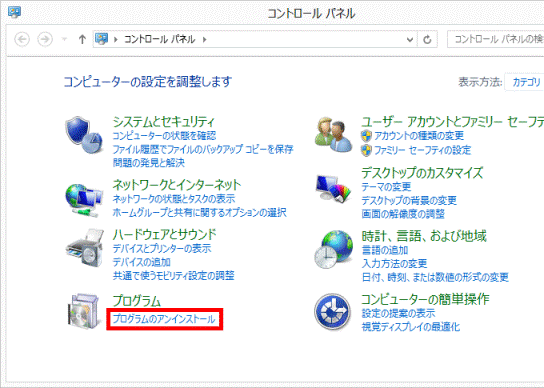Open 言語の追加 link

384,250
